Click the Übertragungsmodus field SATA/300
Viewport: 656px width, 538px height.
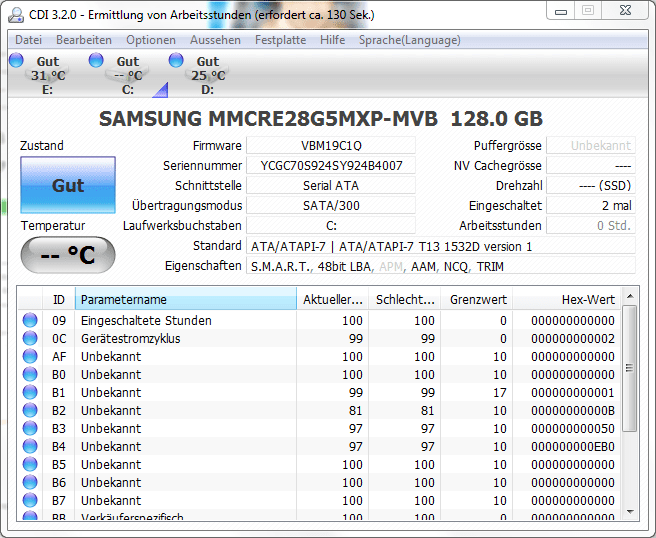point(331,206)
